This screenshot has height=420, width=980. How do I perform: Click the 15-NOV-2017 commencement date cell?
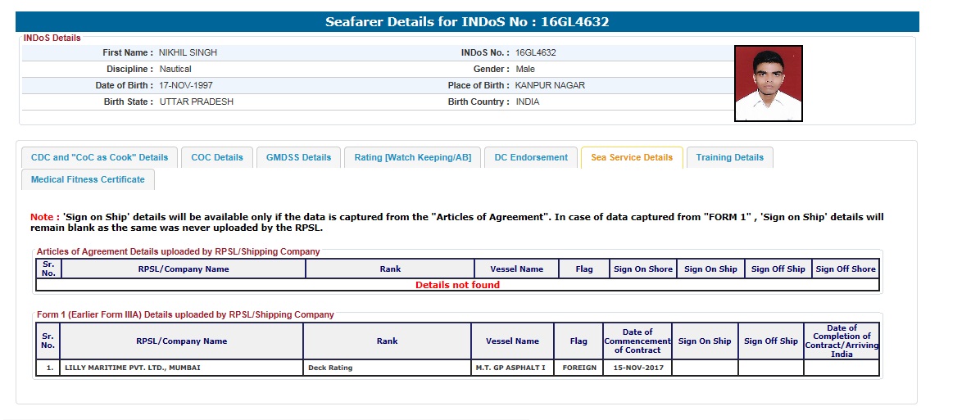click(x=637, y=368)
